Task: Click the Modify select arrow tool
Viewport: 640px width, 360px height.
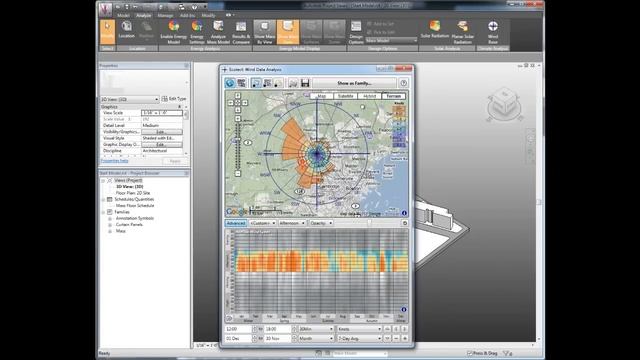Action: pos(107,31)
